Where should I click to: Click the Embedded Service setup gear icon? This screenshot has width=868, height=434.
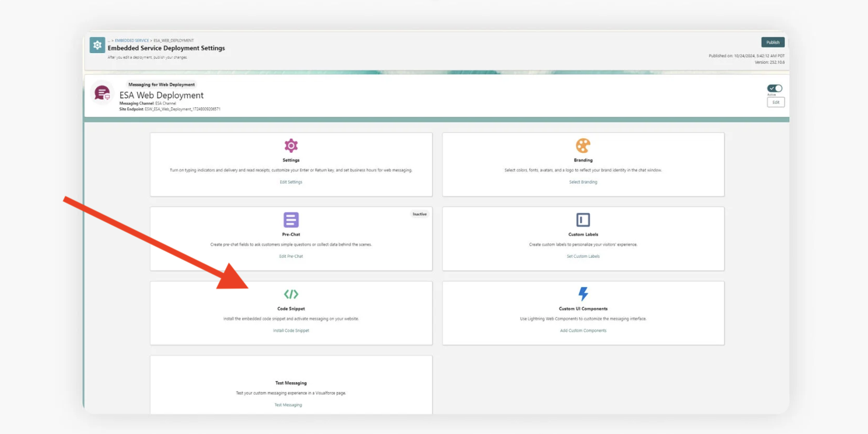click(97, 45)
